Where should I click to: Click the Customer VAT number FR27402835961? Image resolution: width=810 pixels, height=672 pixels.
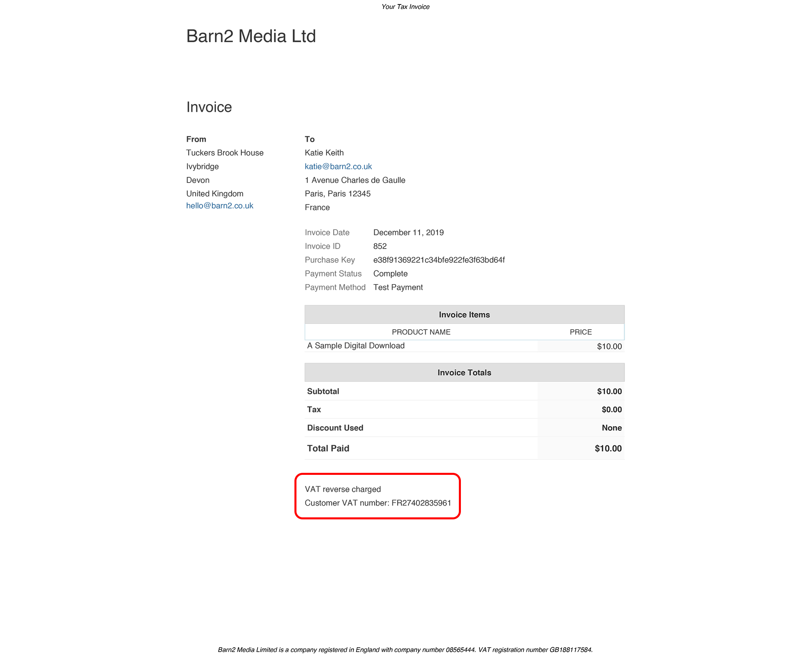pyautogui.click(x=421, y=503)
